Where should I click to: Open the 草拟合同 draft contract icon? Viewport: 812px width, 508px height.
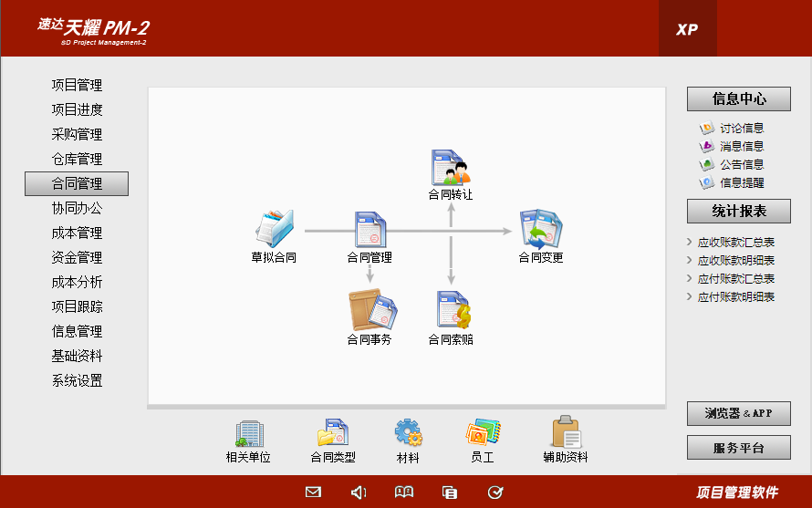tap(274, 228)
